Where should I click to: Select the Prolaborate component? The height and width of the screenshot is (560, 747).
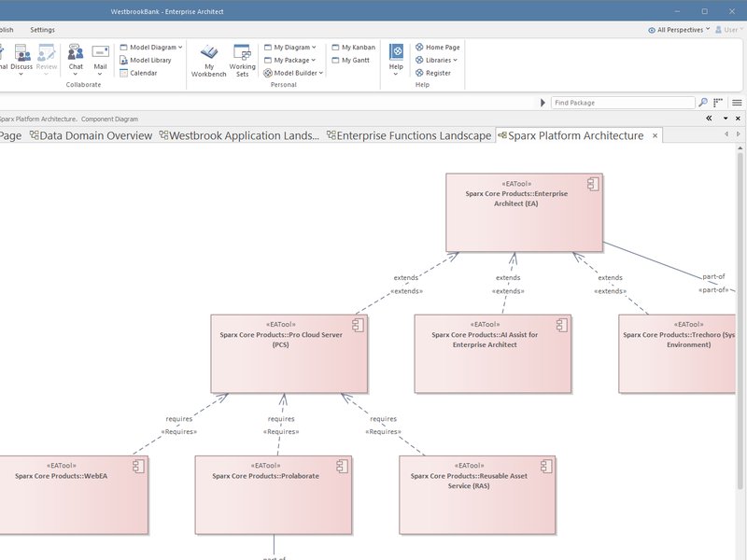click(x=274, y=495)
